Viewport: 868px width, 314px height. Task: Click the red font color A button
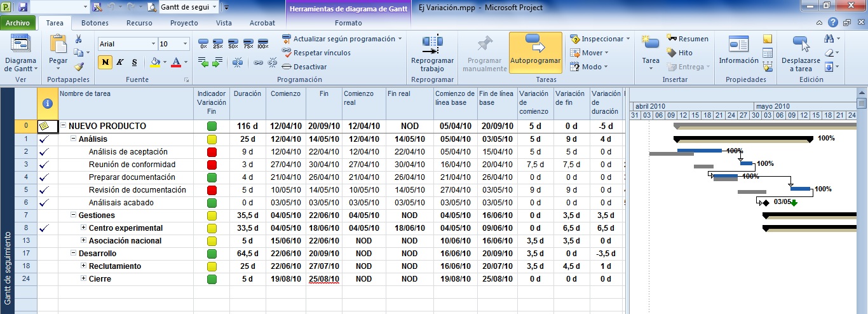point(176,62)
